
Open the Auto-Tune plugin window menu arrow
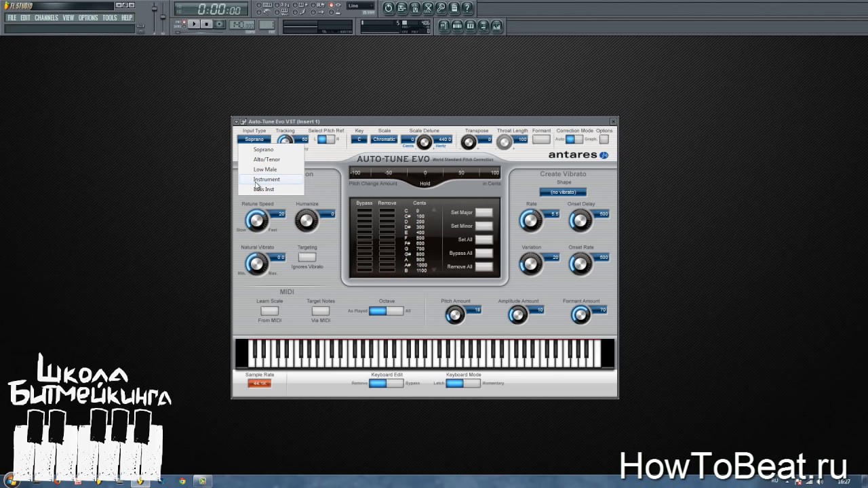(237, 122)
